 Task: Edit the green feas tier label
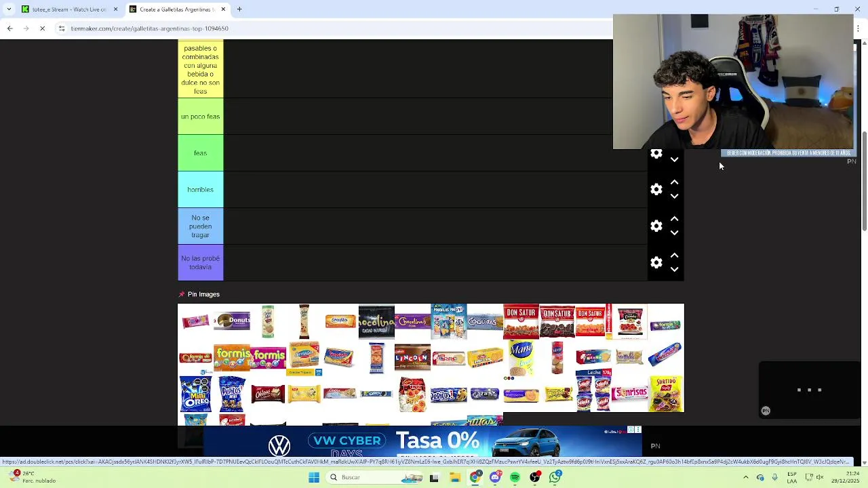(x=200, y=153)
